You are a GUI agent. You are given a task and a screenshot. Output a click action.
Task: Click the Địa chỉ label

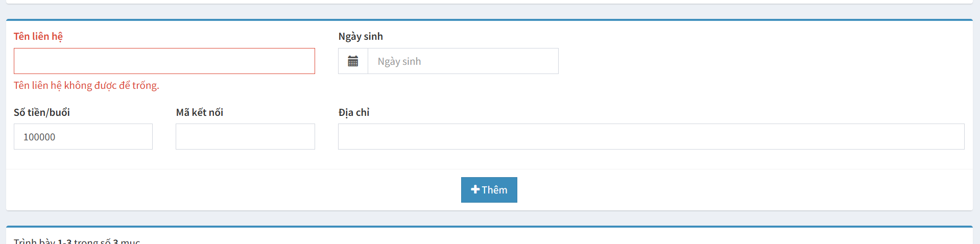click(354, 112)
